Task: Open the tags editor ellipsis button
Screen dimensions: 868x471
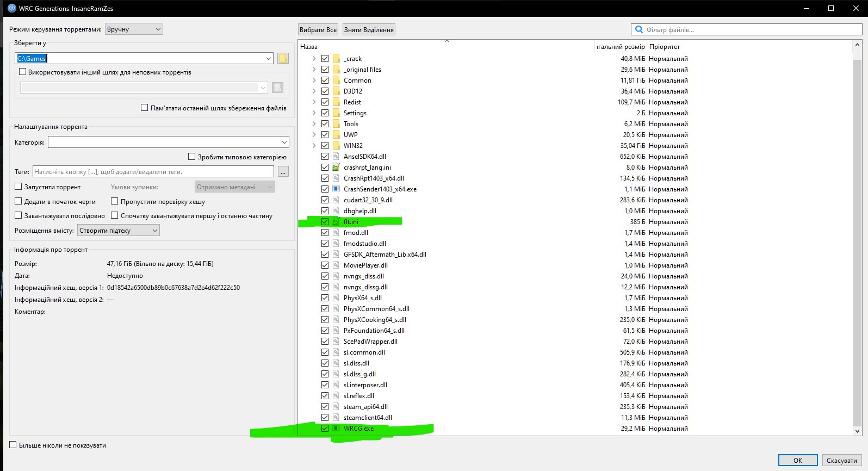Action: (283, 172)
